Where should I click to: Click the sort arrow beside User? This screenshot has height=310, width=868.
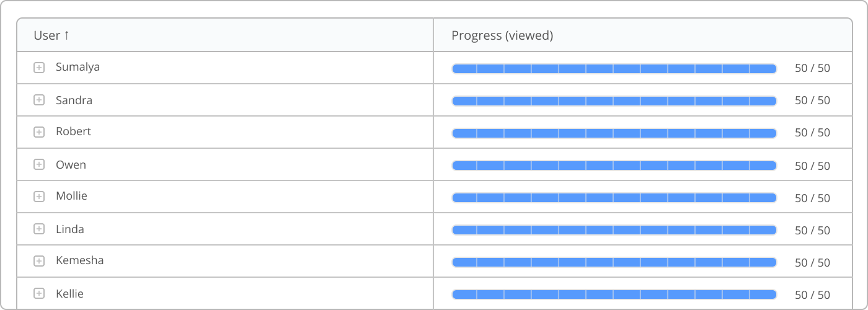point(66,35)
